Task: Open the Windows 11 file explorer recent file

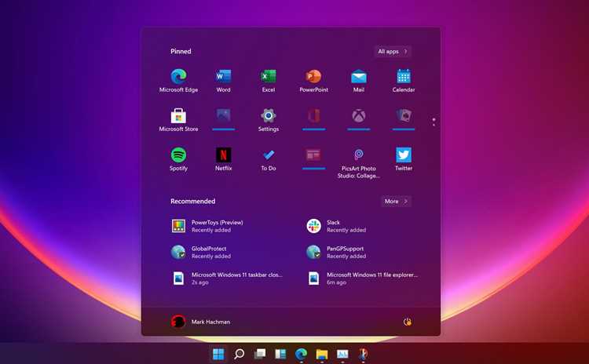Action: [x=363, y=278]
